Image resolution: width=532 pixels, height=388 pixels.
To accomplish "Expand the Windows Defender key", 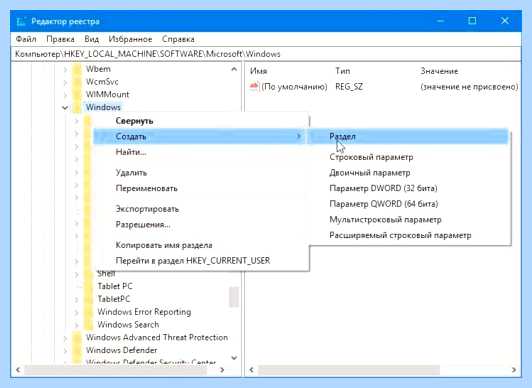I will coord(65,351).
